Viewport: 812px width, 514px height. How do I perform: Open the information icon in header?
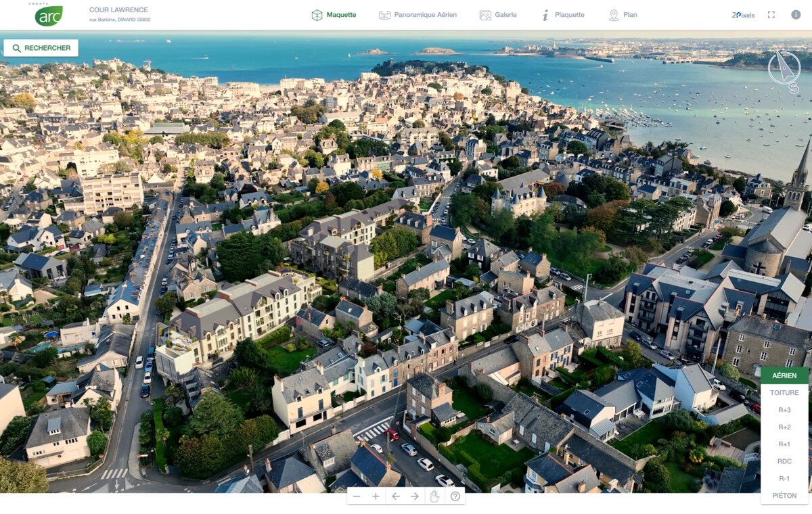coord(796,15)
